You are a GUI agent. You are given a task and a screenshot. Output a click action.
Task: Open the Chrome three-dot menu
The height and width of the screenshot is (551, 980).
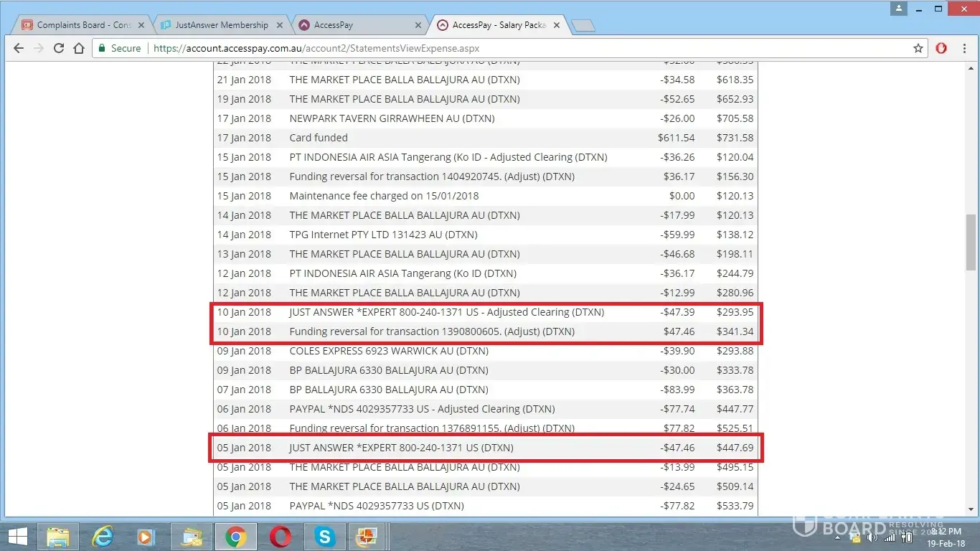pos(964,48)
